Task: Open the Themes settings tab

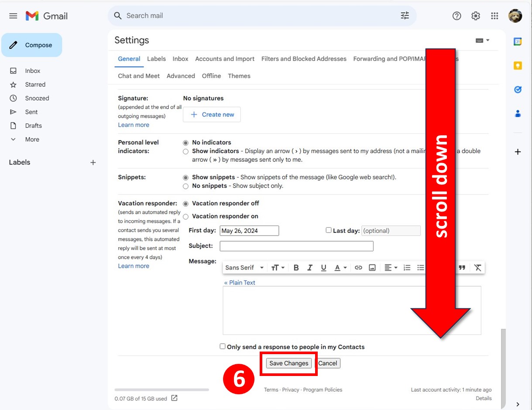Action: click(x=239, y=76)
